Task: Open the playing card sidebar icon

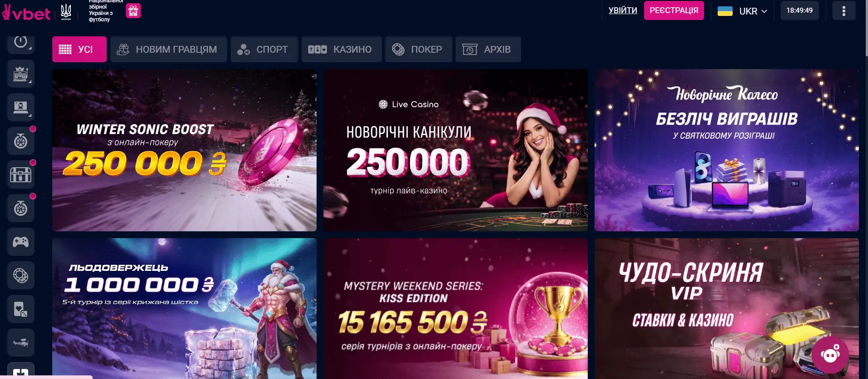Action: [x=21, y=309]
